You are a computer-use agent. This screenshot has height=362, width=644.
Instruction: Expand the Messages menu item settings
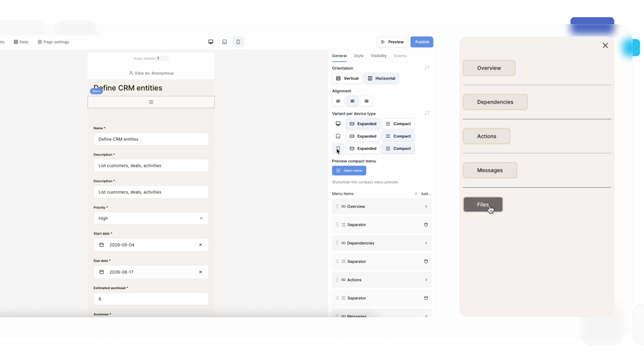(x=426, y=316)
